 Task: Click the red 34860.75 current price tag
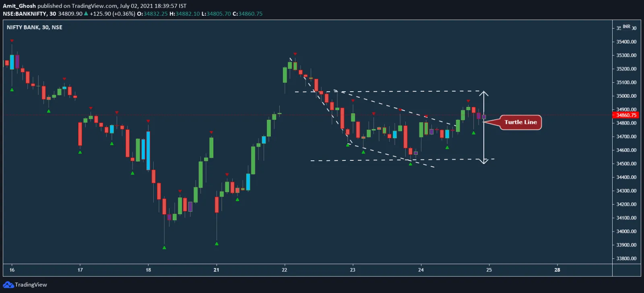[x=626, y=115]
